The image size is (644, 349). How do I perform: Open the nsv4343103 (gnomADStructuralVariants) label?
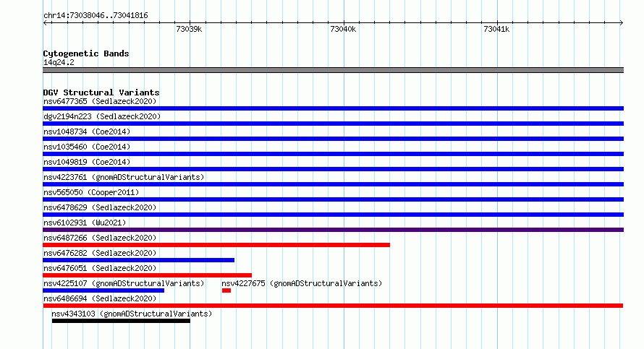pyautogui.click(x=132, y=314)
